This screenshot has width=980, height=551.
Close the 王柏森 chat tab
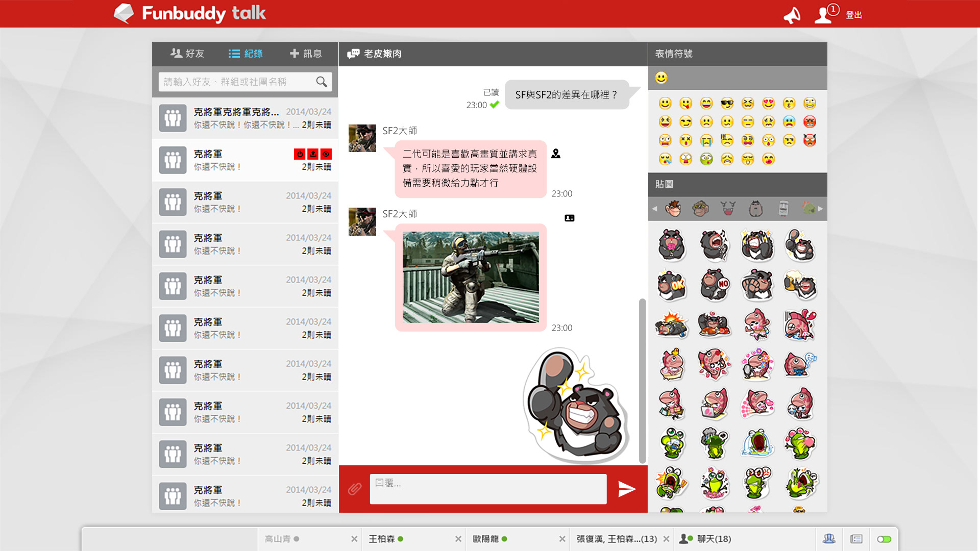(458, 539)
